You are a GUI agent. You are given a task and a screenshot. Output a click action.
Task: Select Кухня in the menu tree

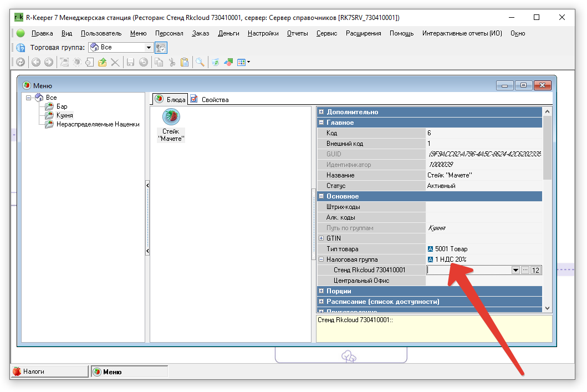[64, 115]
